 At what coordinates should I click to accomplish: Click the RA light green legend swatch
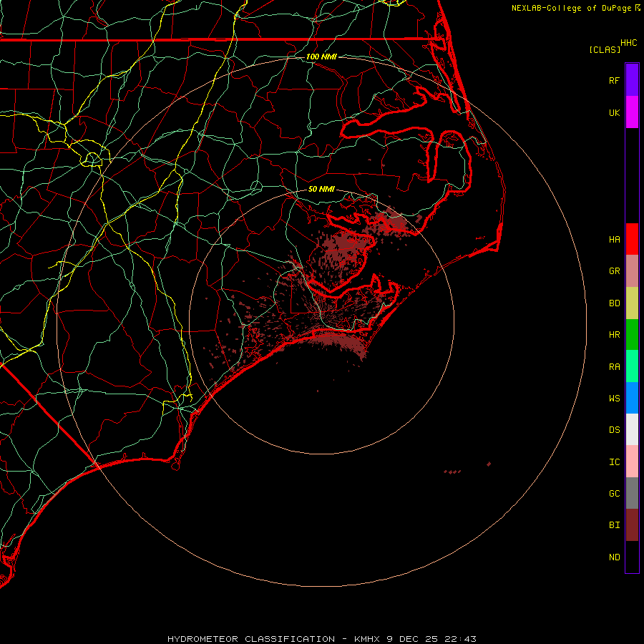click(x=632, y=366)
